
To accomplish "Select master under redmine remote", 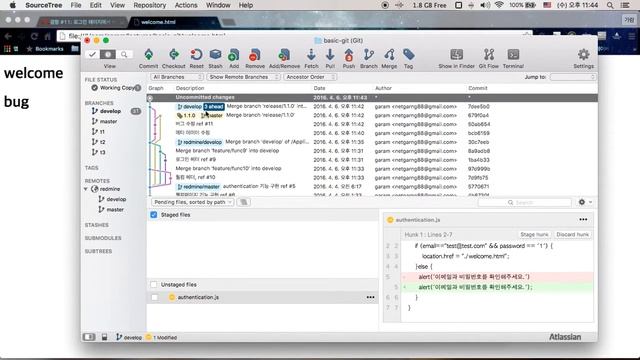I will [115, 209].
